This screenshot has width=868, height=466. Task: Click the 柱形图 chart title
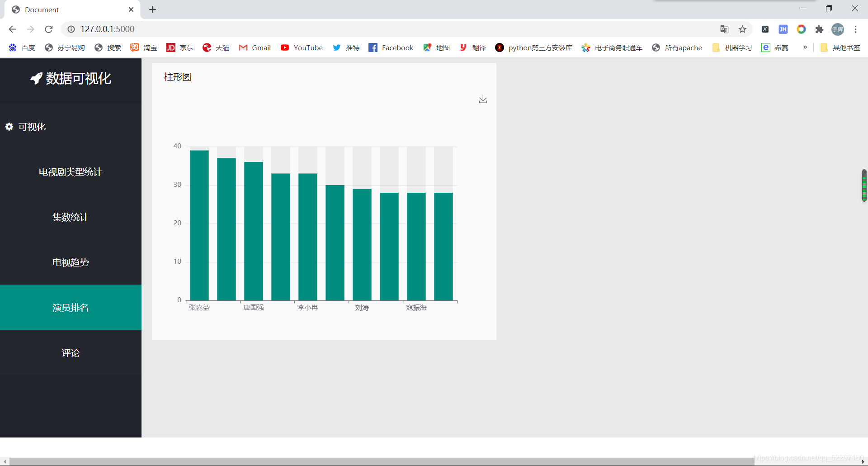pos(178,77)
